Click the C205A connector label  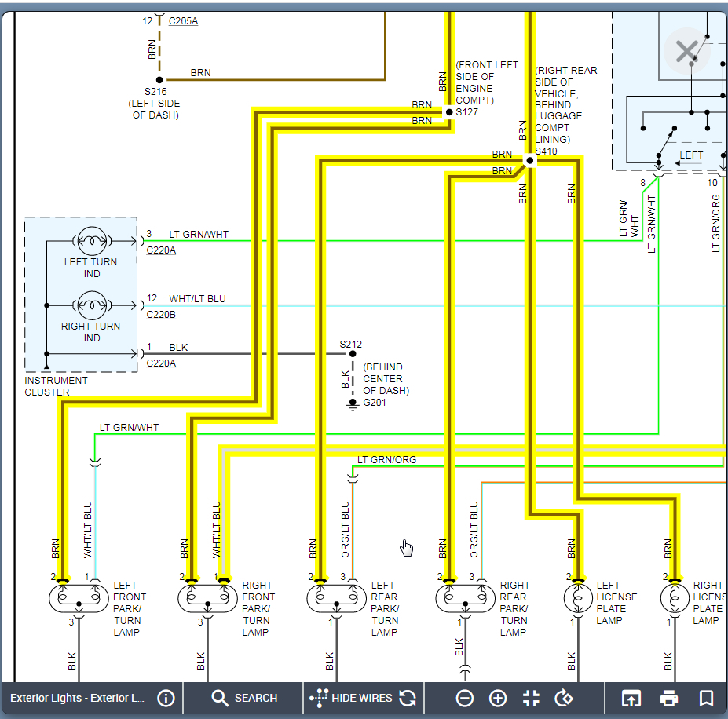pyautogui.click(x=183, y=21)
